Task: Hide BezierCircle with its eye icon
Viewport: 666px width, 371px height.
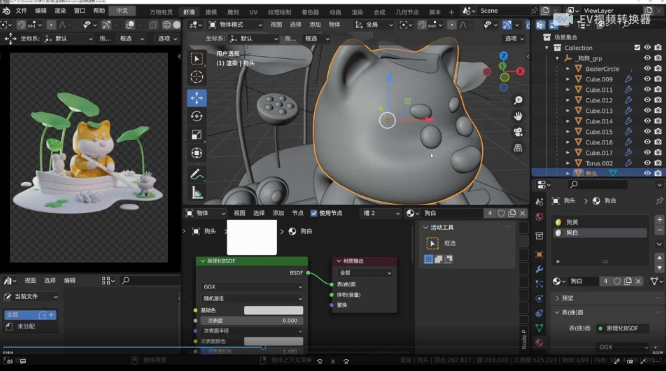Action: [x=647, y=68]
